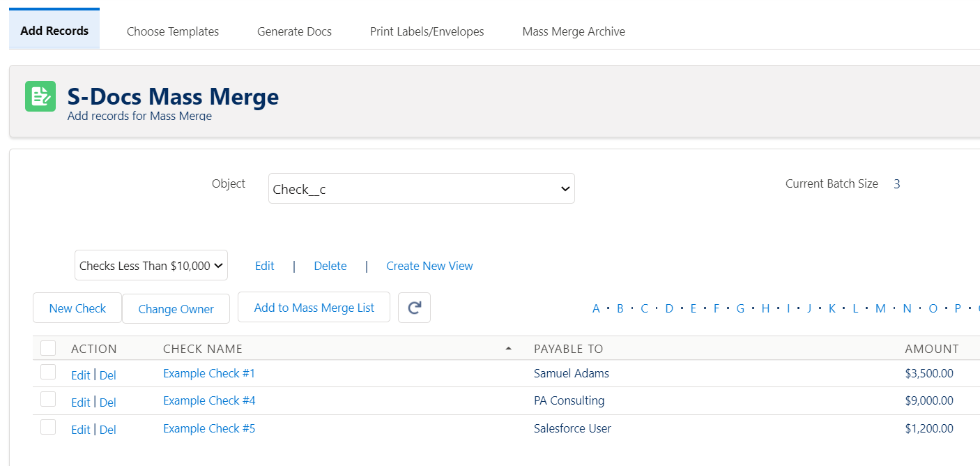The height and width of the screenshot is (466, 980).
Task: Sort by the Payable To column header
Action: pos(568,349)
